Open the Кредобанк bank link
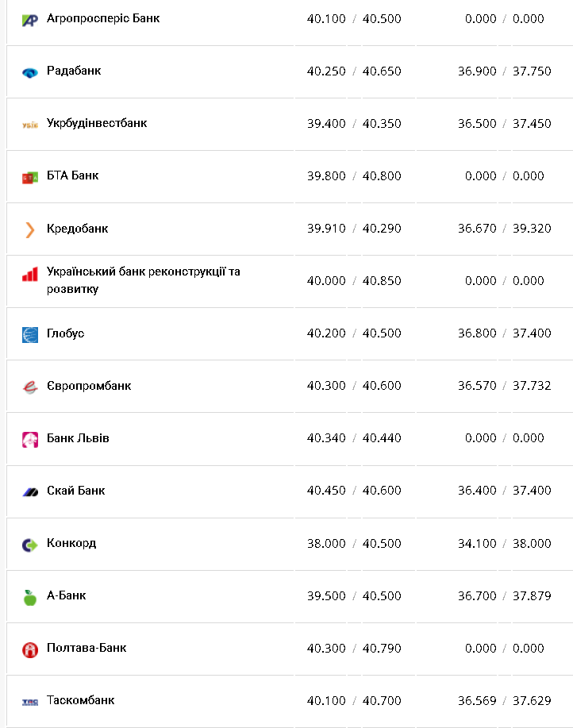 [x=77, y=229]
